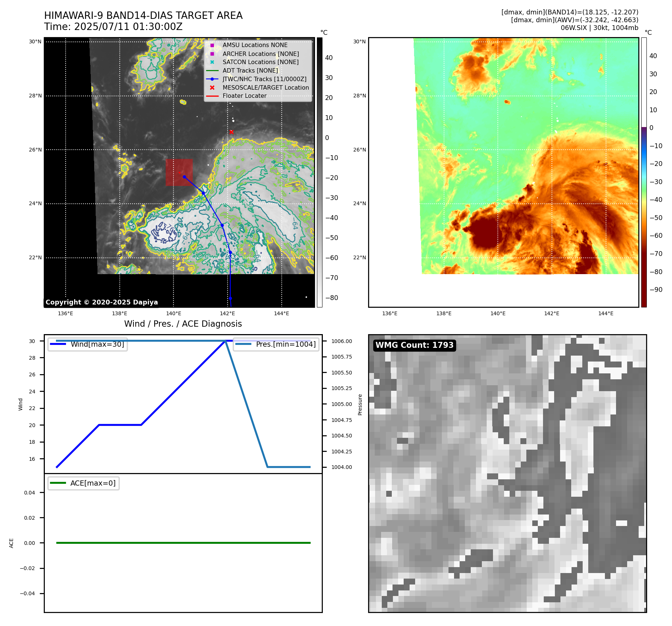
Task: Click the 'WMG Count: 1793' label
Action: click(x=414, y=345)
